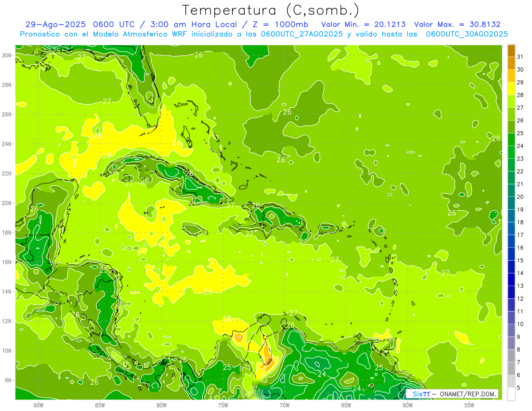The image size is (532, 411).
Task: Click the orange legend swatch between 30 and 31
Action: 511,63
